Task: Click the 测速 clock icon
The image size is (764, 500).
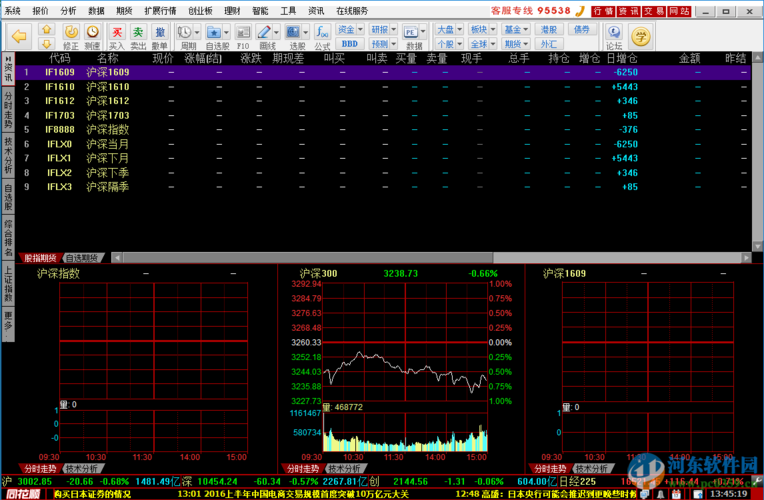Action: pos(92,32)
